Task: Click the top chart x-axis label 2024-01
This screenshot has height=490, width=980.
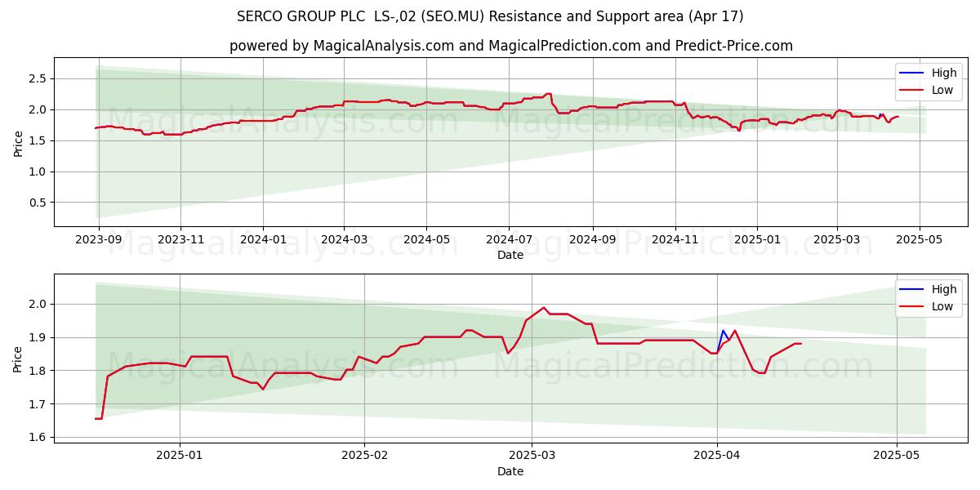Action: pyautogui.click(x=263, y=240)
